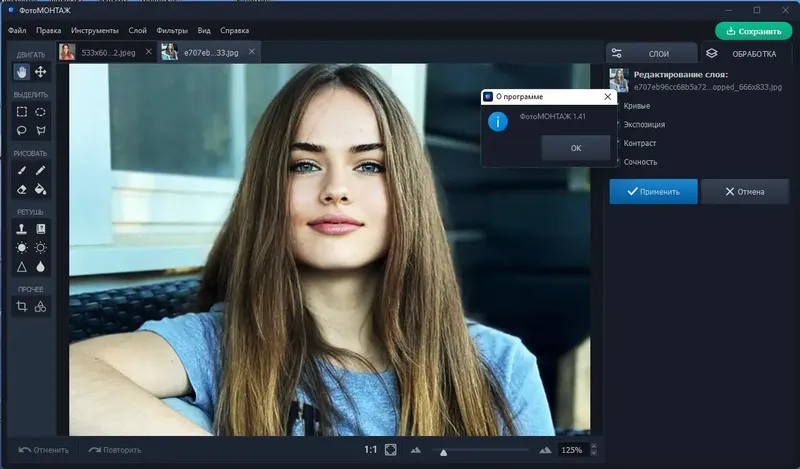The height and width of the screenshot is (469, 800).
Task: Select the Move arrows tool
Action: click(x=41, y=72)
